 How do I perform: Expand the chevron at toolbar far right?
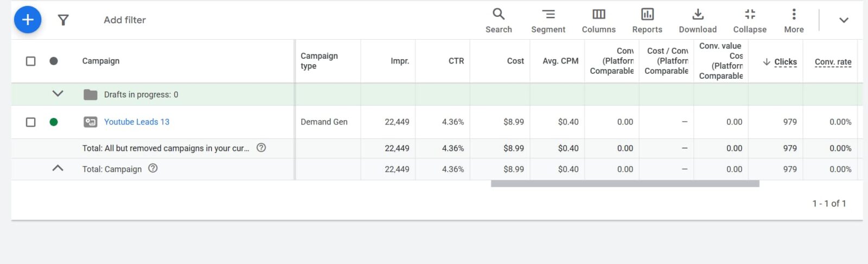tap(844, 20)
